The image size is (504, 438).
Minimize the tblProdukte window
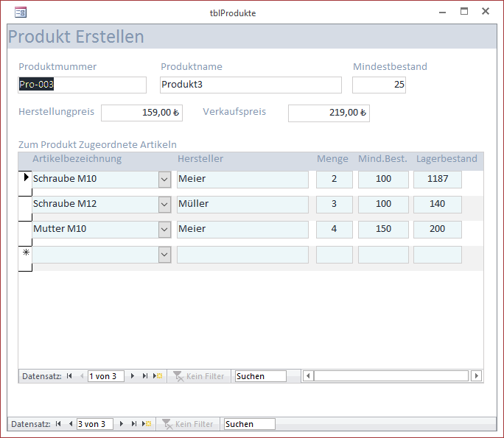[443, 13]
